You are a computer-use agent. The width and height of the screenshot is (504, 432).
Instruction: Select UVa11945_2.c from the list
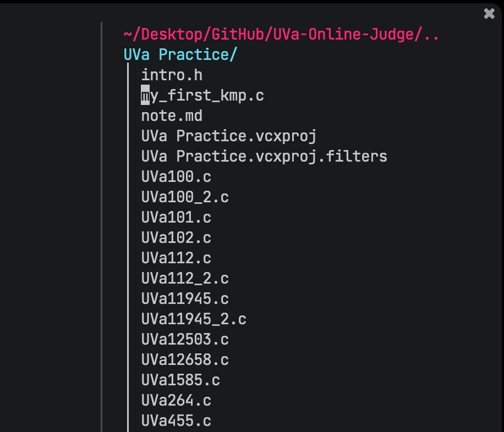tap(194, 319)
